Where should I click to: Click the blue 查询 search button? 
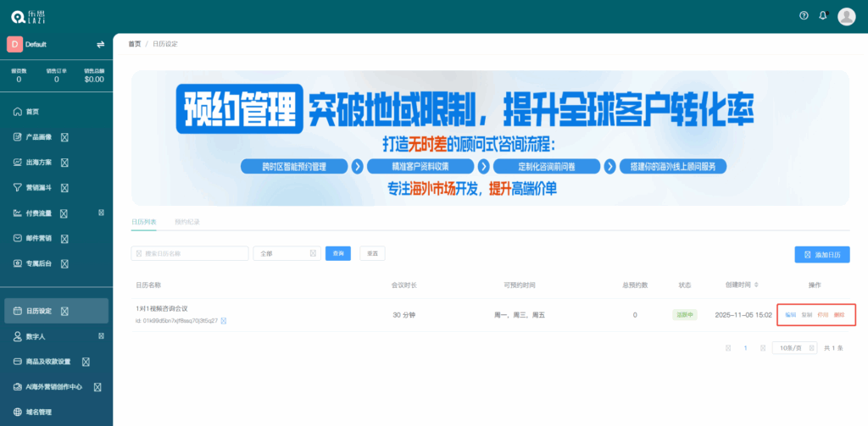pyautogui.click(x=338, y=253)
